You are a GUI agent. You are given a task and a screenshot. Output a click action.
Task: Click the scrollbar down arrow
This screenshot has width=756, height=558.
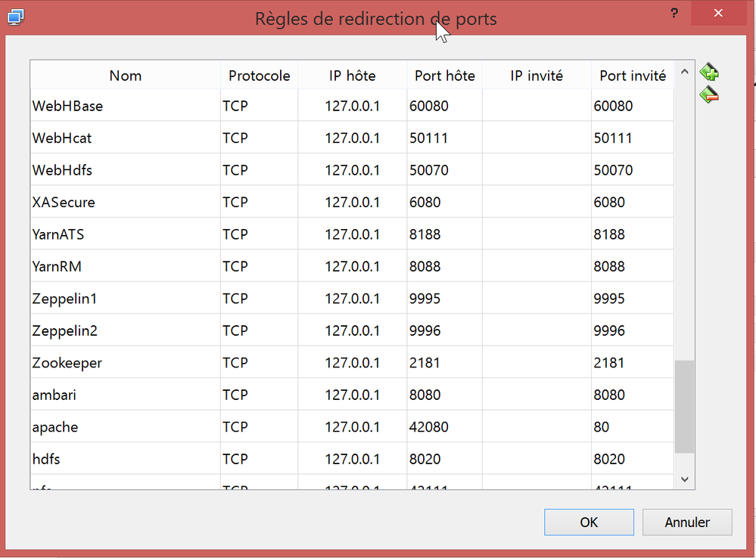coord(684,479)
